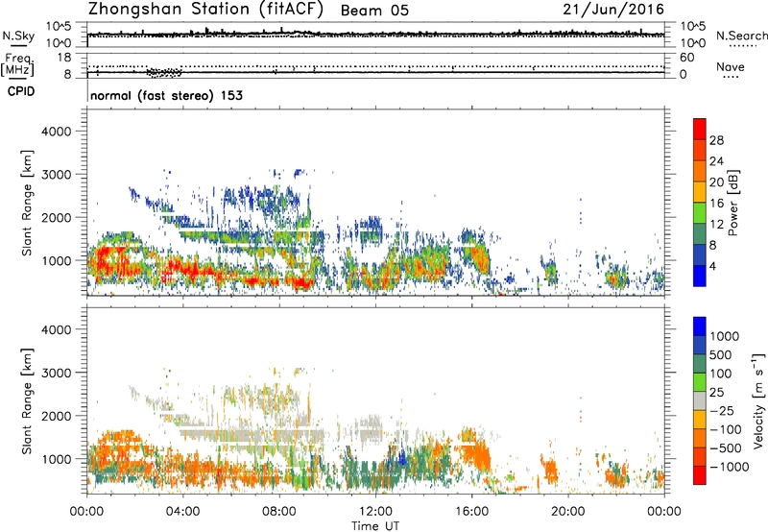Click the 'Velocity [m s-1]' colorbar label
768x532 pixels.
[758, 400]
